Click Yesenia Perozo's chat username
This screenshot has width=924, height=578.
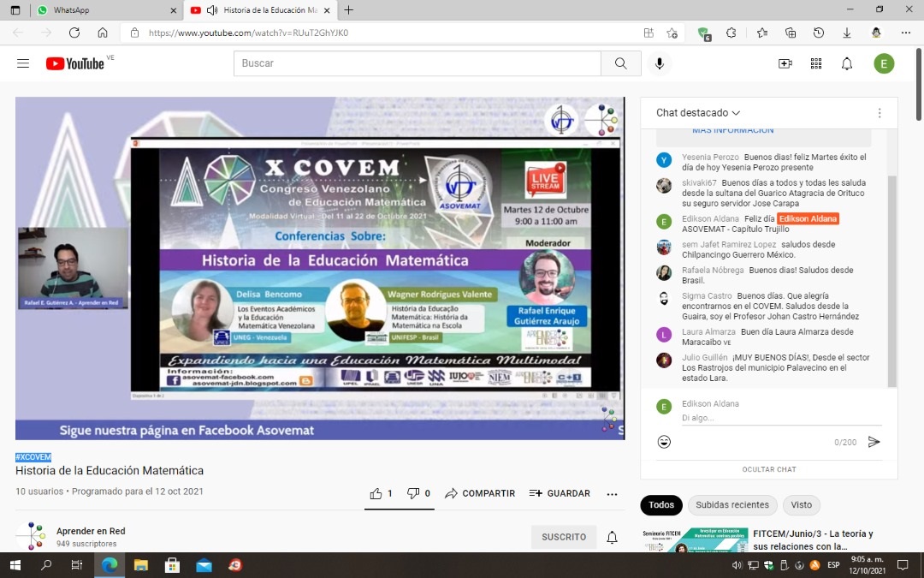tap(710, 157)
